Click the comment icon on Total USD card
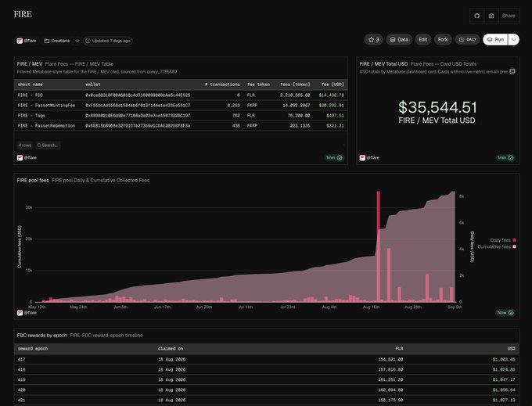This screenshot has height=406, width=532. [x=512, y=71]
